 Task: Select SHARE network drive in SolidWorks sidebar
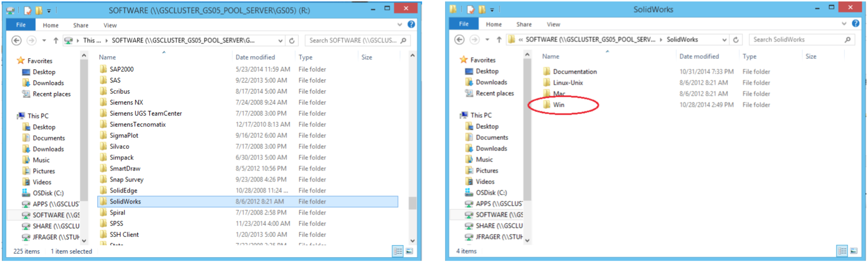494,226
